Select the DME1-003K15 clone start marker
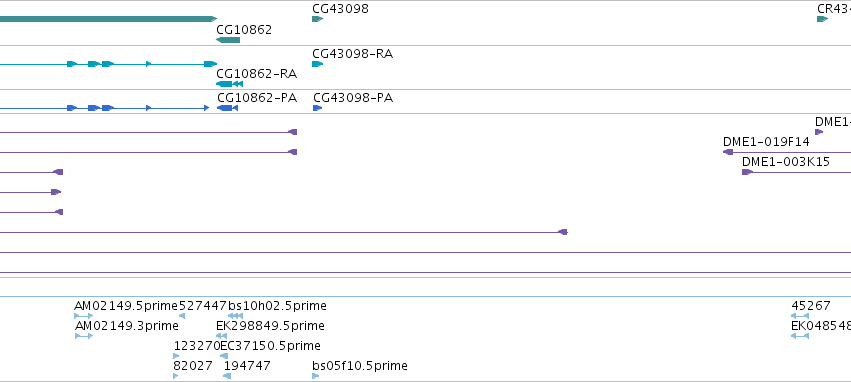Viewport: 851px width, 382px height. 747,172
